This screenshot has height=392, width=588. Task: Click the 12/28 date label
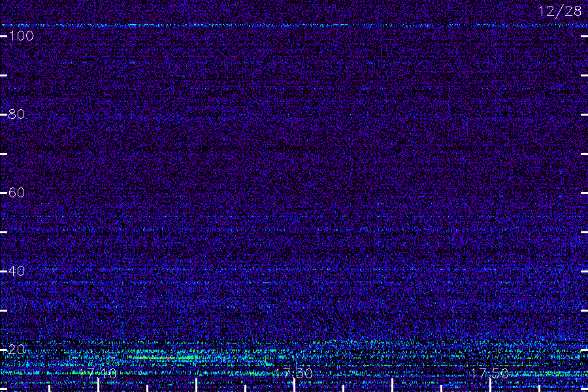click(x=560, y=11)
